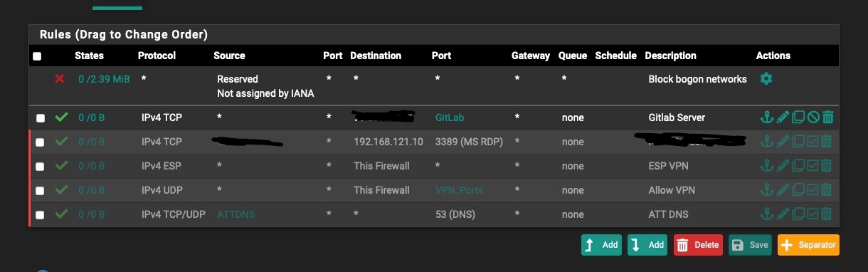Click Add rule to top button
The height and width of the screenshot is (272, 868).
click(x=601, y=244)
